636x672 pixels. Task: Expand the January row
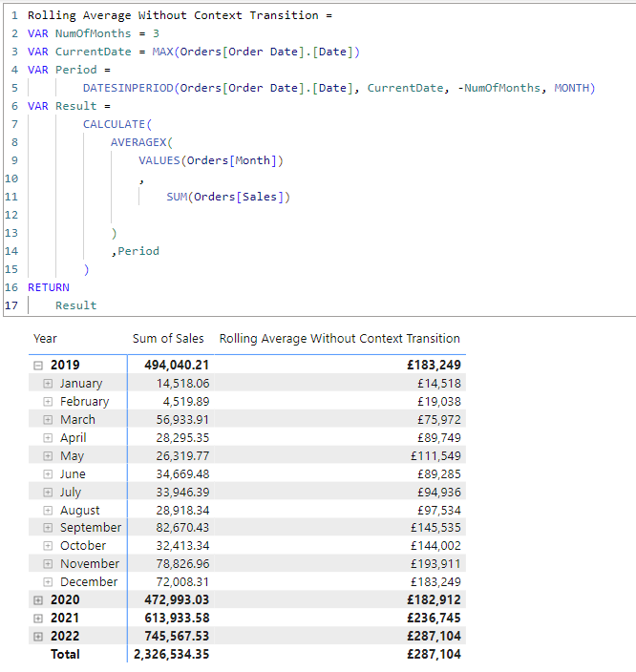point(48,384)
